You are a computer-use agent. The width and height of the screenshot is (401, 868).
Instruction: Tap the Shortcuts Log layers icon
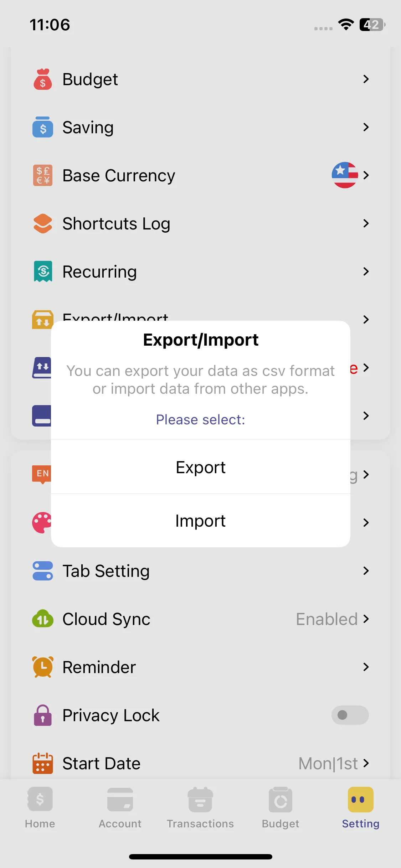click(43, 223)
